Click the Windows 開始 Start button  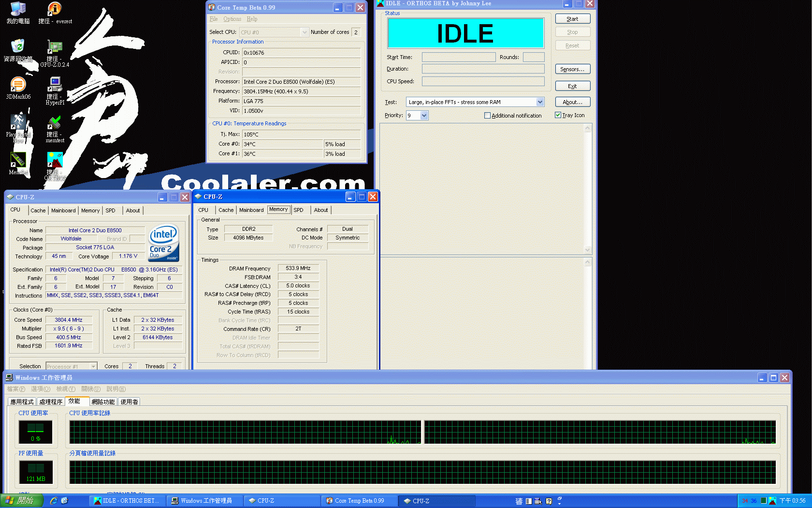22,501
